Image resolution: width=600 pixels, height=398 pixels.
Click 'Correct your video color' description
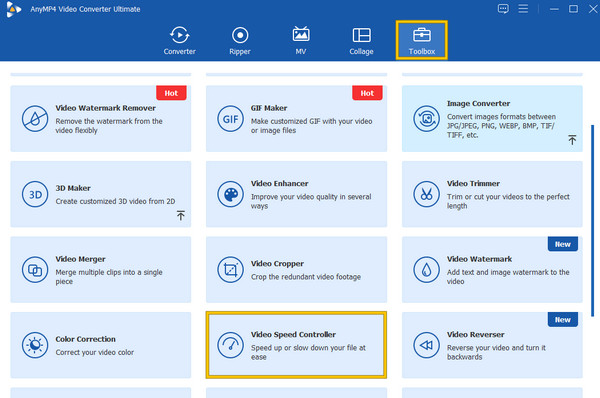pos(95,352)
